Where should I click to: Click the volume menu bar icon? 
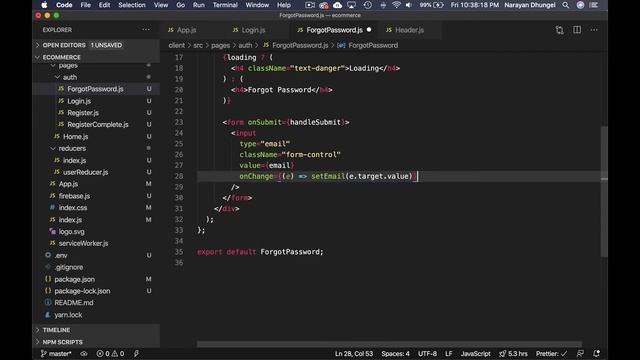409,5
